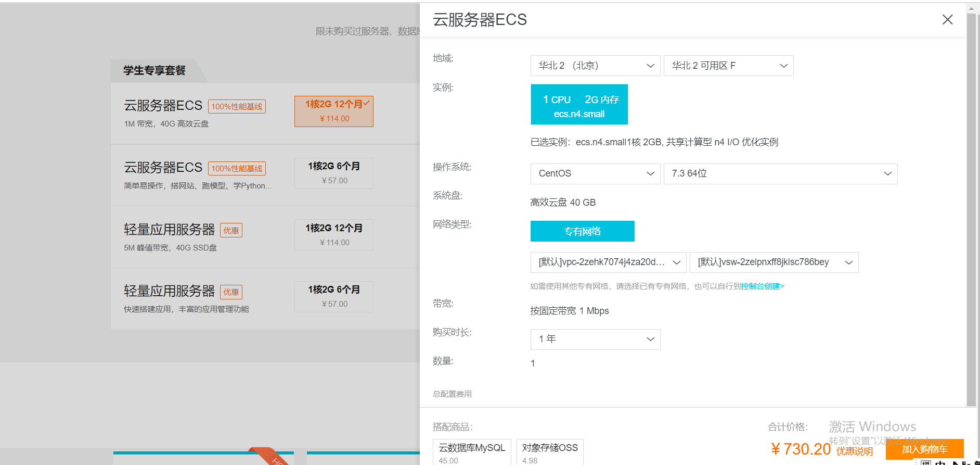This screenshot has height=465, width=980.
Task: Click the 高效云盘 40 GB system disk text
Action: point(563,203)
